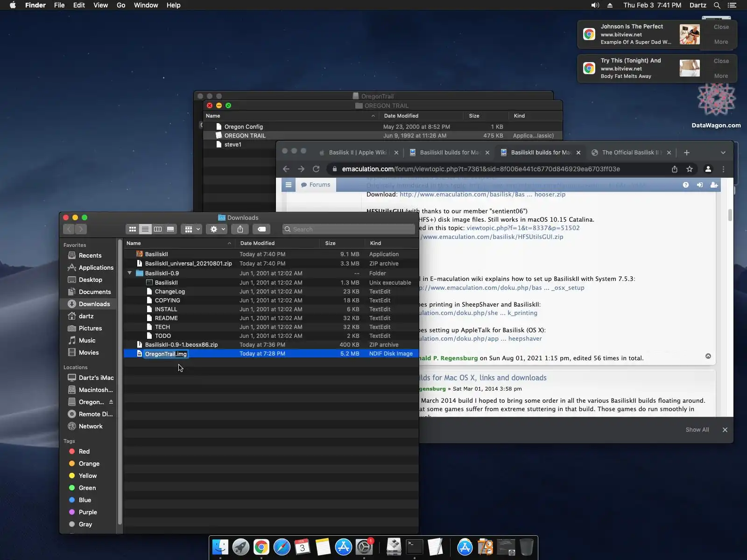This screenshot has width=747, height=560.
Task: Sort Downloads list by Name column
Action: 179,243
